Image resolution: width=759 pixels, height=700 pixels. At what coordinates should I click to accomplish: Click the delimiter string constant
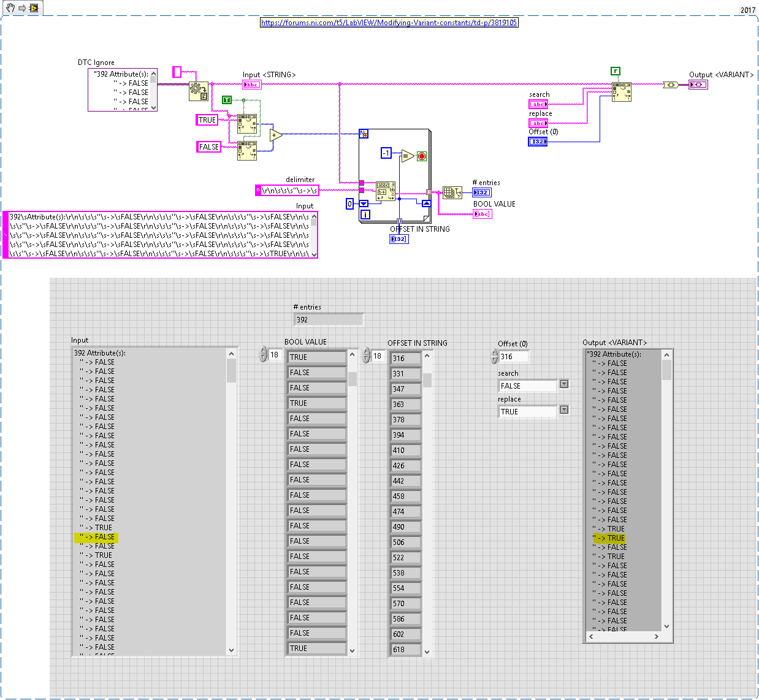(287, 191)
